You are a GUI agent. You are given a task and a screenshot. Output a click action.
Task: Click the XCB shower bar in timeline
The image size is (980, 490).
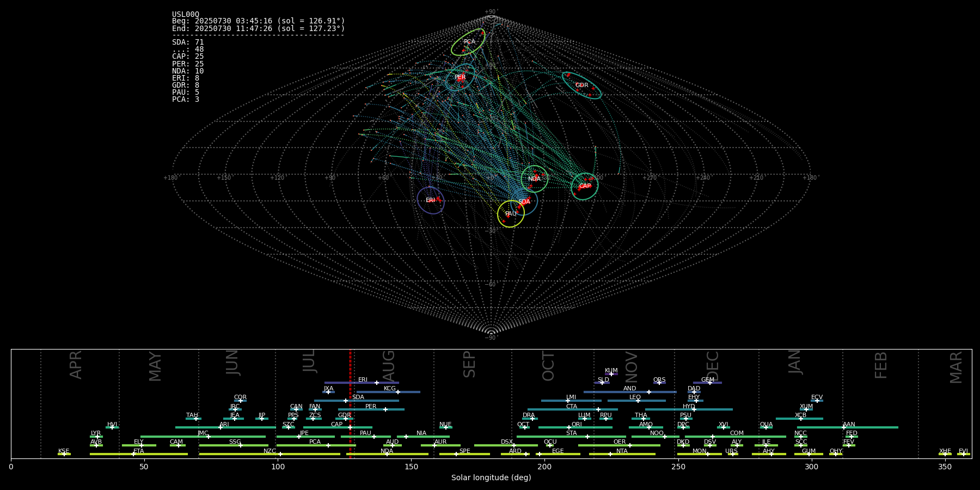(x=799, y=419)
